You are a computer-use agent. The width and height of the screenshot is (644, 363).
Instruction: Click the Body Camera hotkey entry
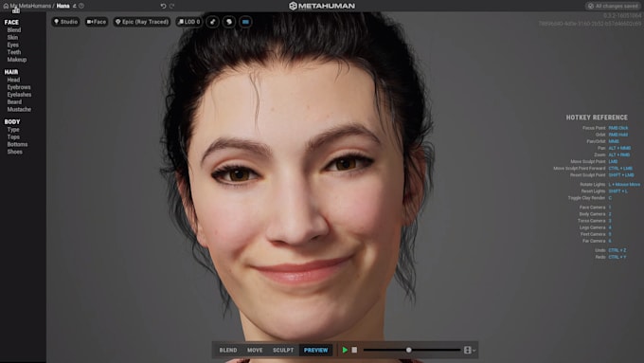point(595,214)
